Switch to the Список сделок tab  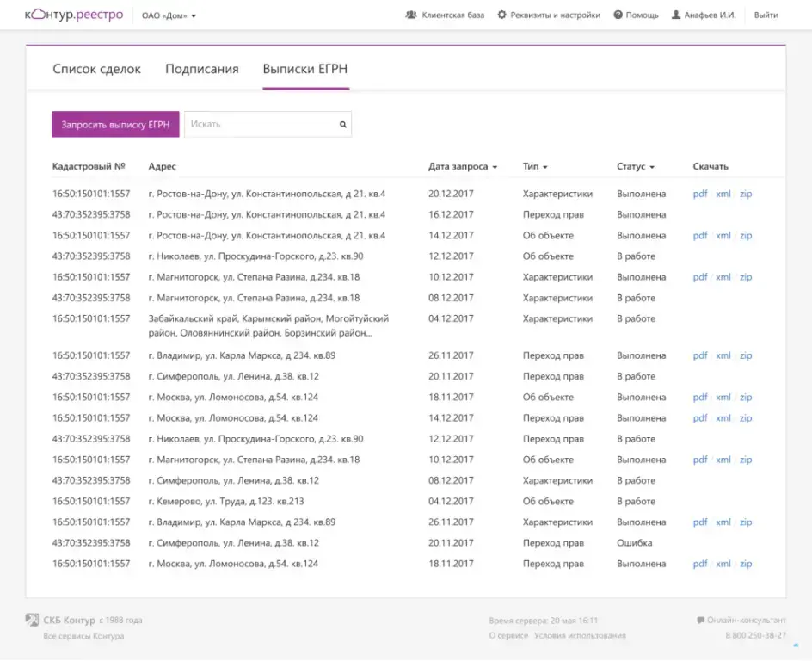pos(97,69)
